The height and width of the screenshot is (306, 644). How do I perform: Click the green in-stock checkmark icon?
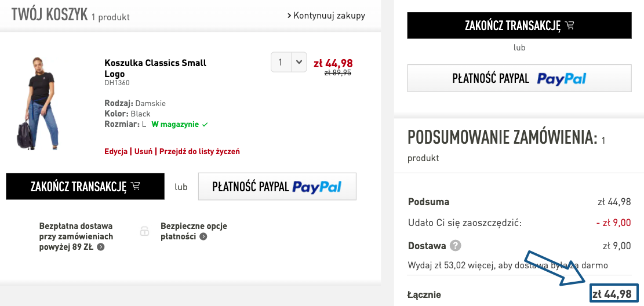pos(205,125)
